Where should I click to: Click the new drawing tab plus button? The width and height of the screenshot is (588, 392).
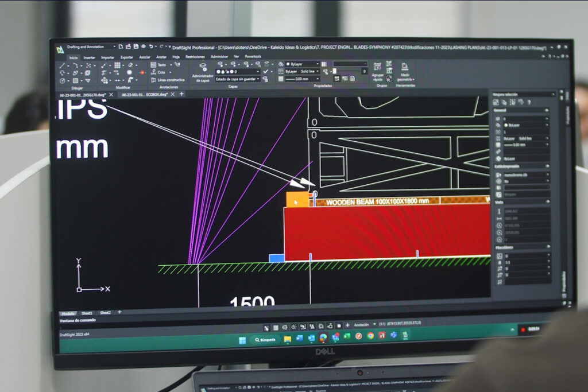pyautogui.click(x=181, y=94)
